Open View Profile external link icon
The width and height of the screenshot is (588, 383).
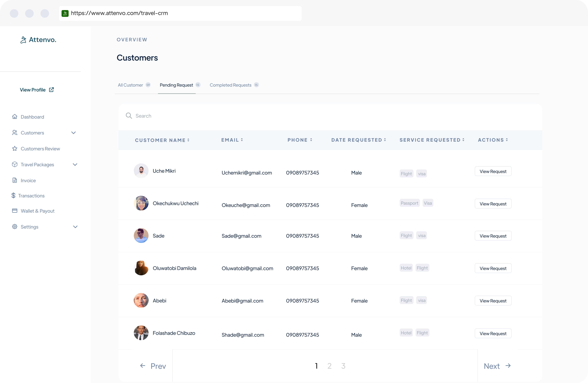(x=51, y=90)
